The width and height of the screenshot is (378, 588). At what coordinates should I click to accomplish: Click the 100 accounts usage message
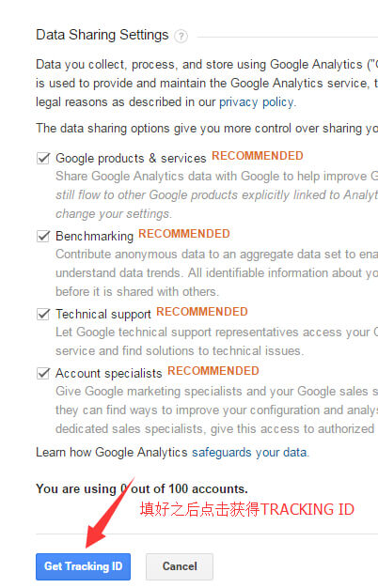point(142,489)
